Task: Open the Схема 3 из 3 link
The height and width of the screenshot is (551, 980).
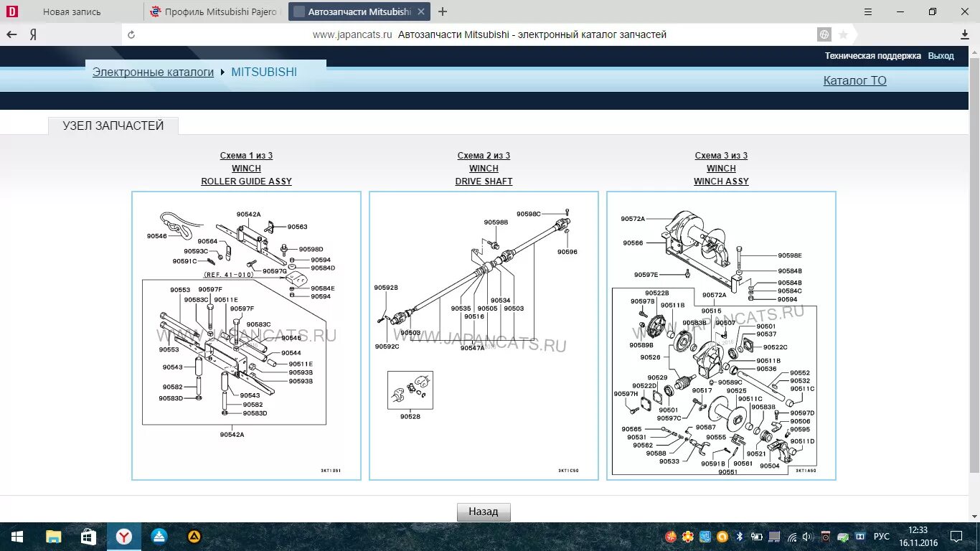Action: [721, 156]
